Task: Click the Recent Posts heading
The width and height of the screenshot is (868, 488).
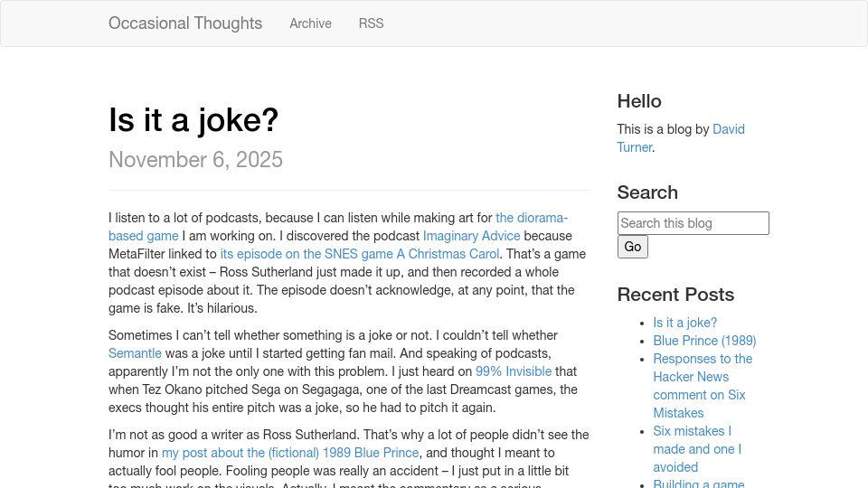Action: (676, 295)
